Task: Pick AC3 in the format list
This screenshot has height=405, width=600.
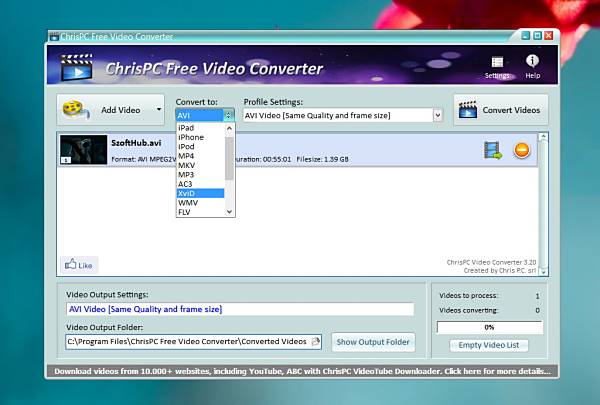Action: click(200, 184)
